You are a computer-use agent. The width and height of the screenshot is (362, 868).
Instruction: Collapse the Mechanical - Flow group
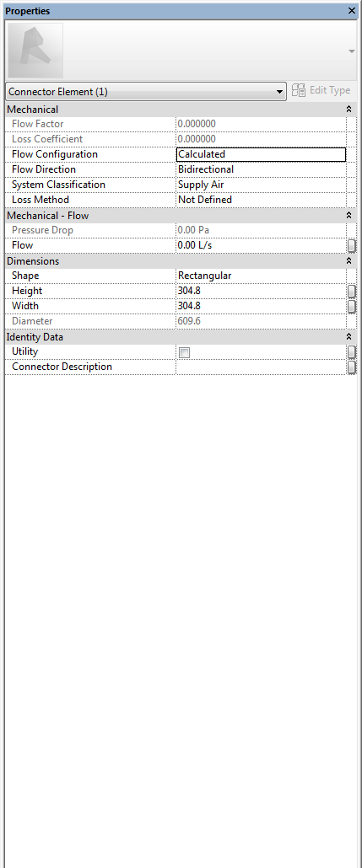[x=348, y=216]
